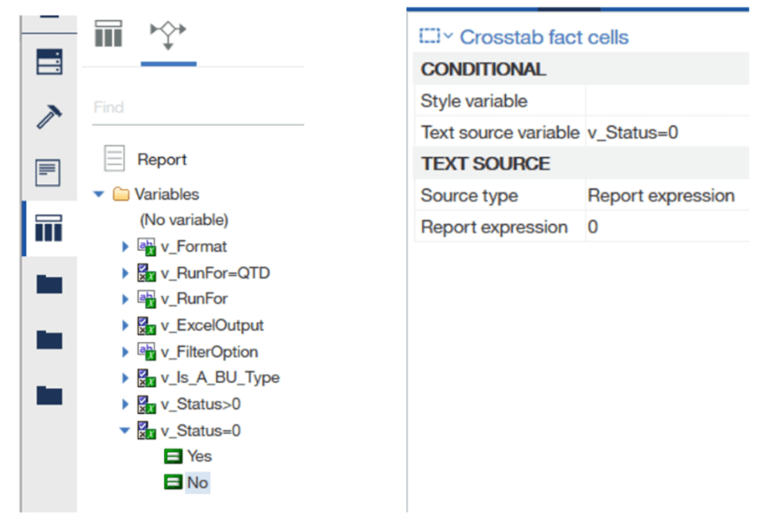Select the Report expression property label
Viewport: 763px width, 532px height.
494,227
